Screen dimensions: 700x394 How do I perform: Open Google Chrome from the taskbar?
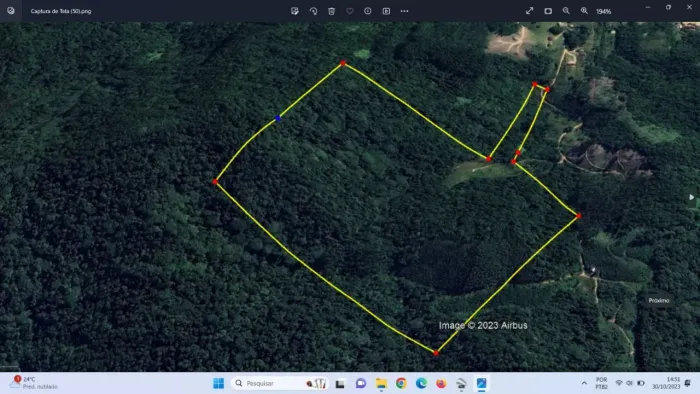401,383
